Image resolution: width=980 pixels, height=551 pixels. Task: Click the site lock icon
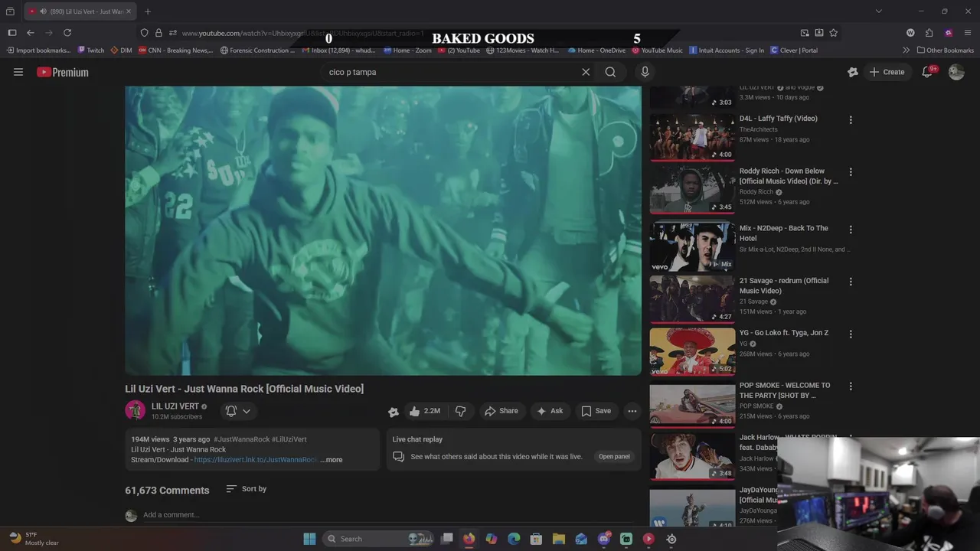158,33
